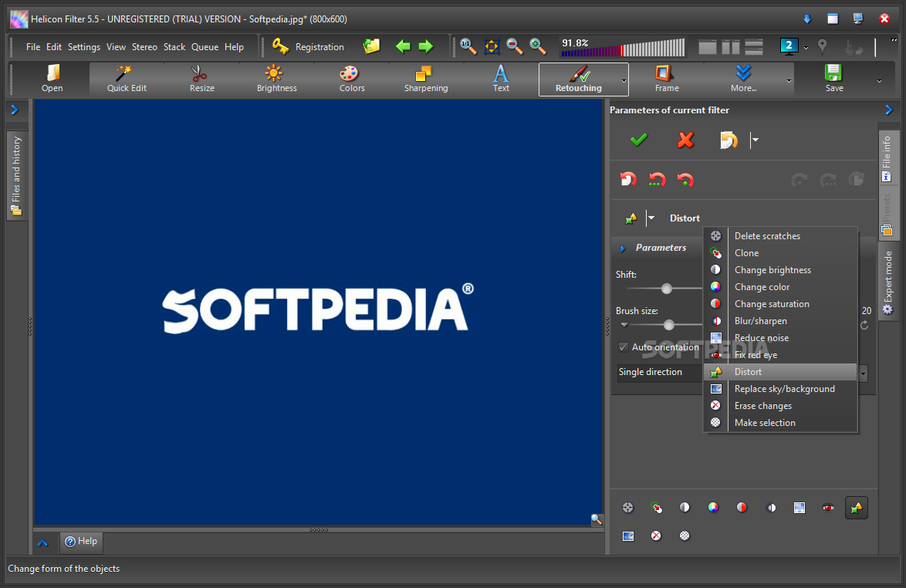Choose Clone from the retouching menu
906x588 pixels.
pyautogui.click(x=746, y=253)
